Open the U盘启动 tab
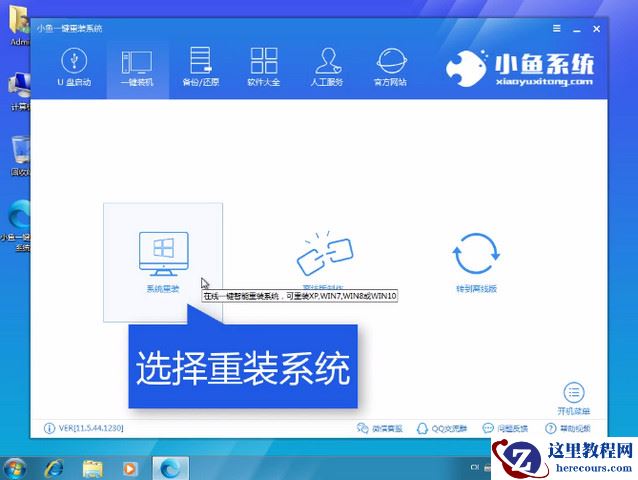This screenshot has width=638, height=480. tap(74, 67)
